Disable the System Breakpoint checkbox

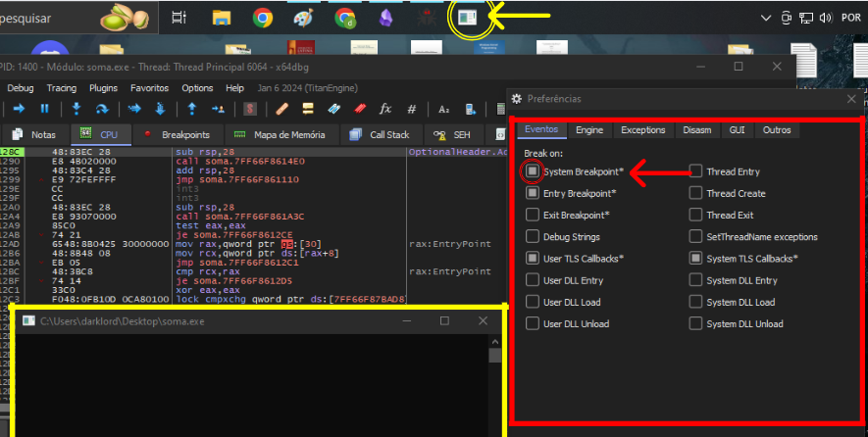click(533, 171)
